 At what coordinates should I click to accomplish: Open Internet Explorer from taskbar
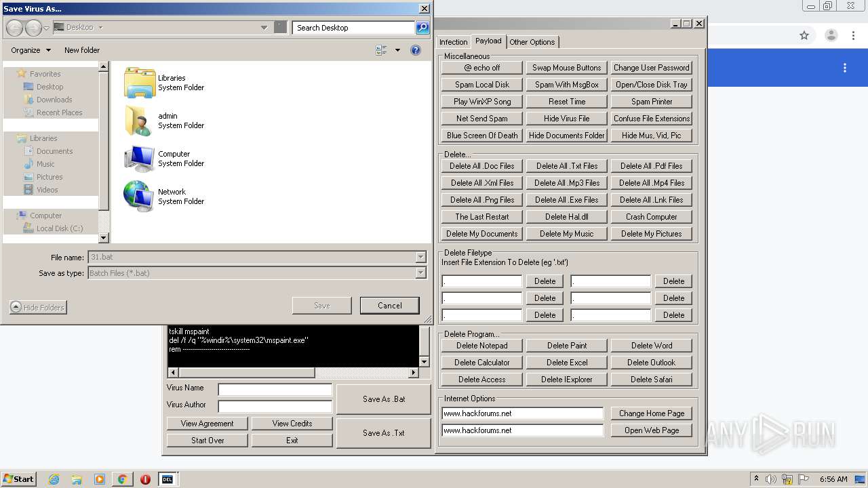click(54, 479)
